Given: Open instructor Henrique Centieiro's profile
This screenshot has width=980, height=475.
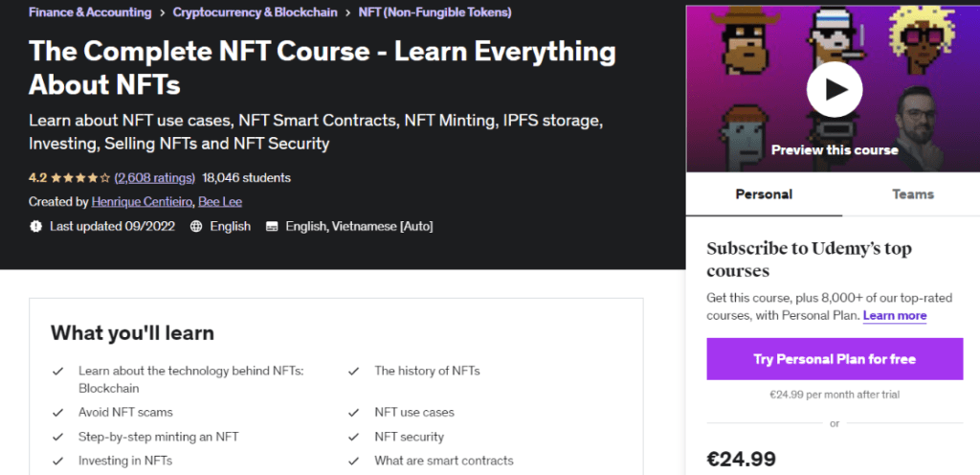Looking at the screenshot, I should [x=142, y=202].
